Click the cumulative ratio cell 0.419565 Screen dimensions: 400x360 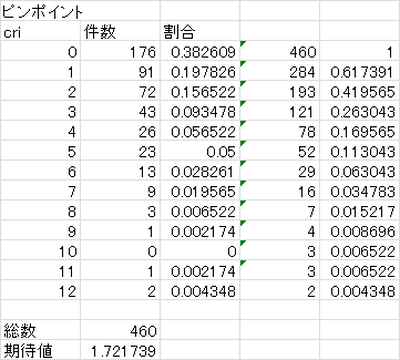pos(360,91)
